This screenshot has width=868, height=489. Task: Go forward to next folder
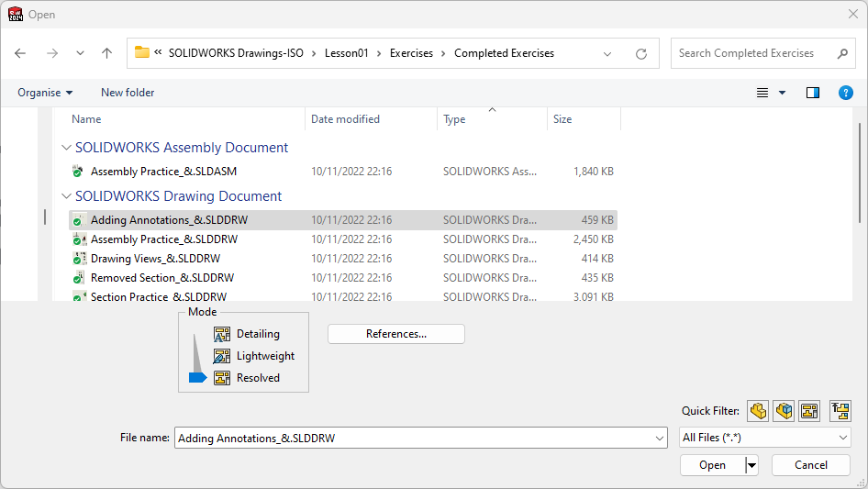click(x=52, y=53)
